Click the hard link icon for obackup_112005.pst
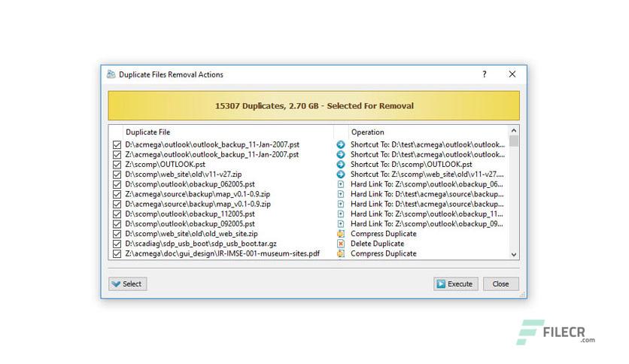This screenshot has width=629, height=364. pyautogui.click(x=341, y=214)
